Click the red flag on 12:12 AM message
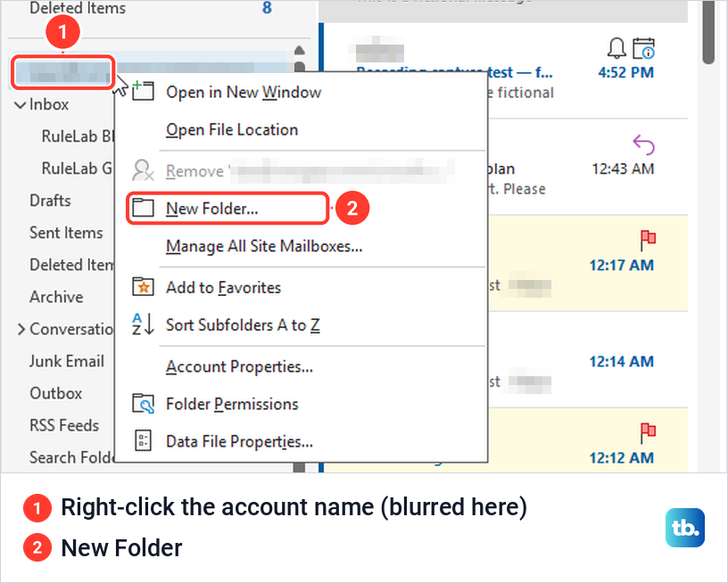The image size is (728, 583). (648, 433)
